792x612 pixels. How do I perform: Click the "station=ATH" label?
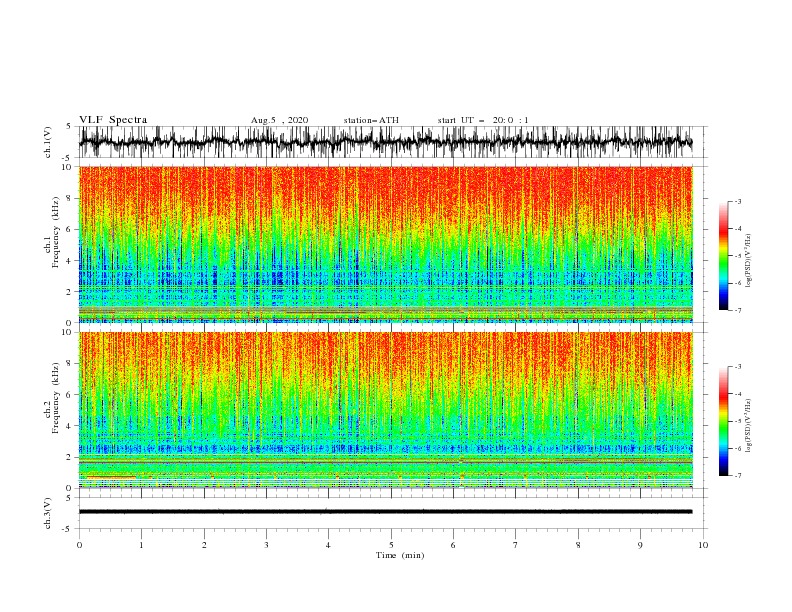371,120
